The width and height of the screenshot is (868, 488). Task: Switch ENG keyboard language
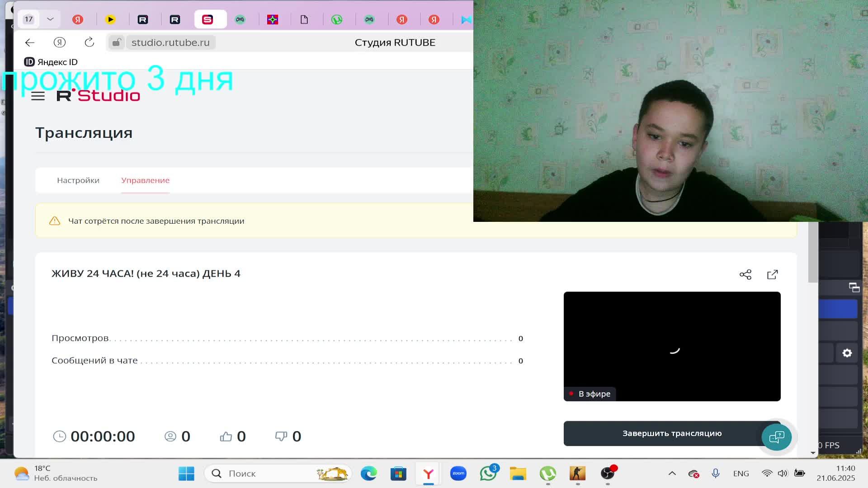(741, 474)
